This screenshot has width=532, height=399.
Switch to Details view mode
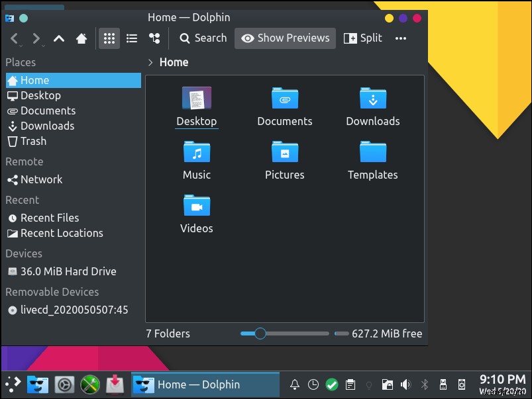click(131, 38)
